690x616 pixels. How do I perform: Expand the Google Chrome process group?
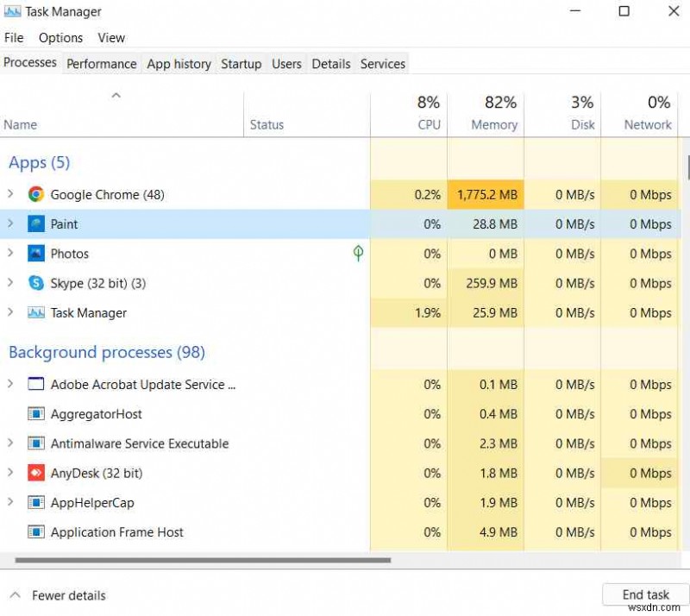pos(10,194)
